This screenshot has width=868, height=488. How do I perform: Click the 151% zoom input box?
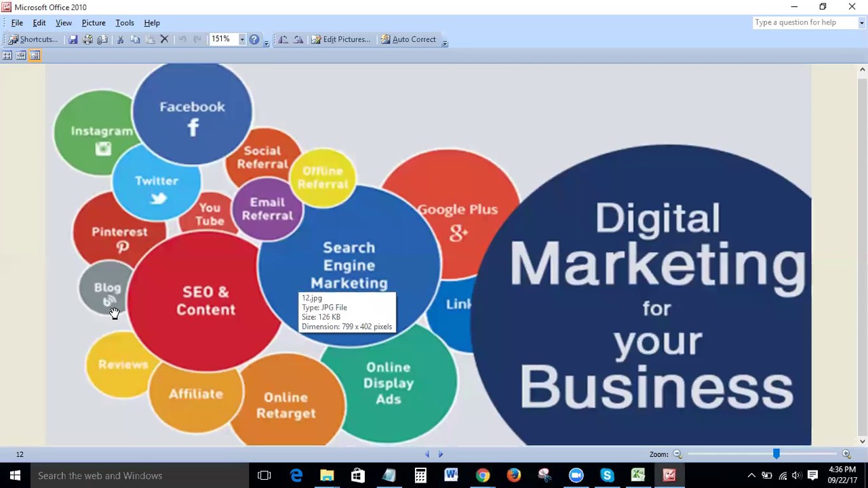tap(223, 39)
